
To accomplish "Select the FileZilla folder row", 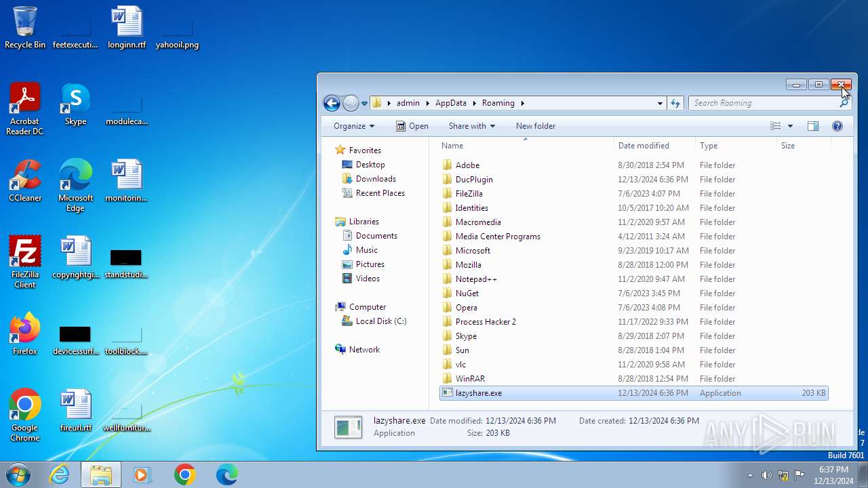I will click(x=634, y=194).
